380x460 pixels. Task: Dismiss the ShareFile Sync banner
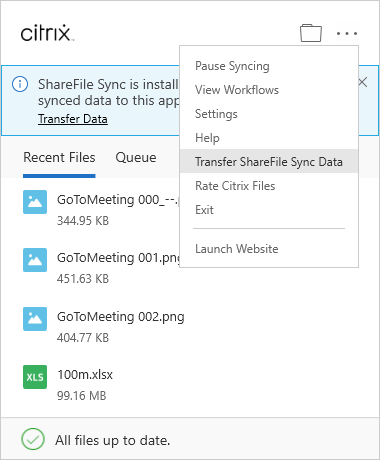click(x=363, y=82)
